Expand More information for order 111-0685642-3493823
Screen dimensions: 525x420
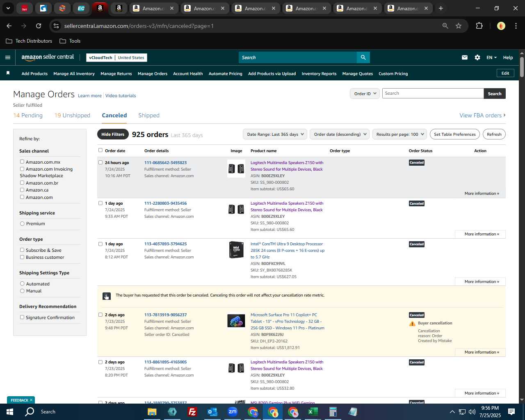click(482, 193)
